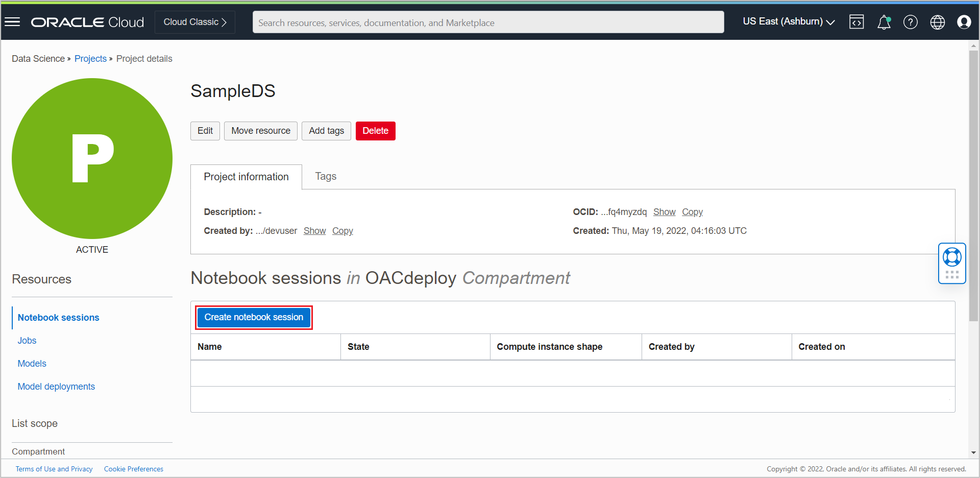Open Cookie Preferences link
980x478 pixels.
(134, 469)
